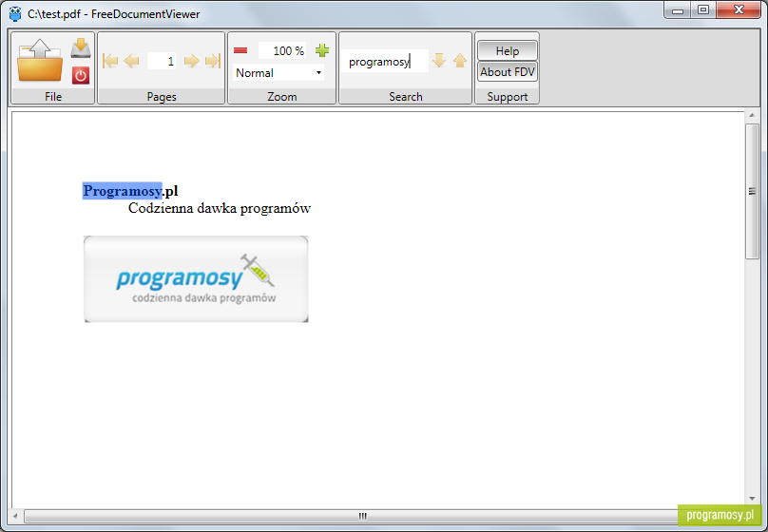Open the About FDV button
The height and width of the screenshot is (532, 768).
click(x=507, y=72)
